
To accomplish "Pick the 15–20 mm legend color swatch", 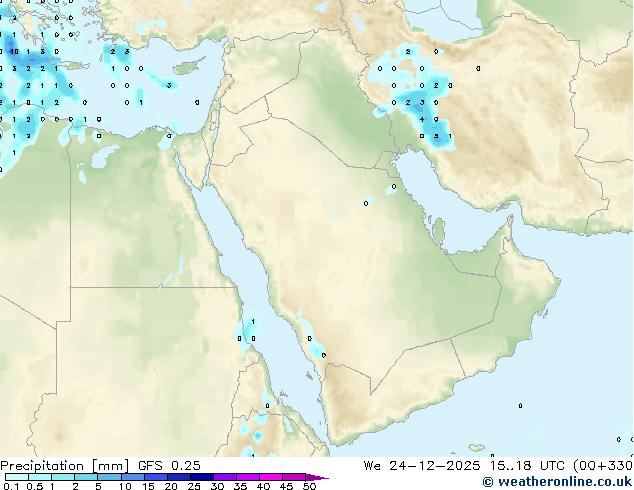I will [x=155, y=477].
